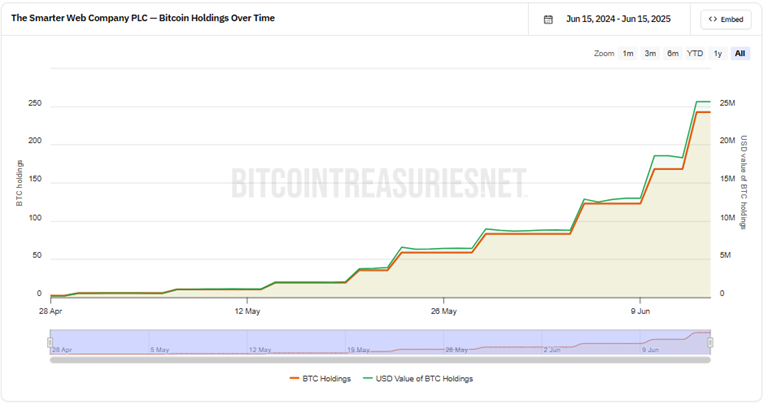This screenshot has width=768, height=409.
Task: Set zoom range to 3m
Action: tap(650, 53)
